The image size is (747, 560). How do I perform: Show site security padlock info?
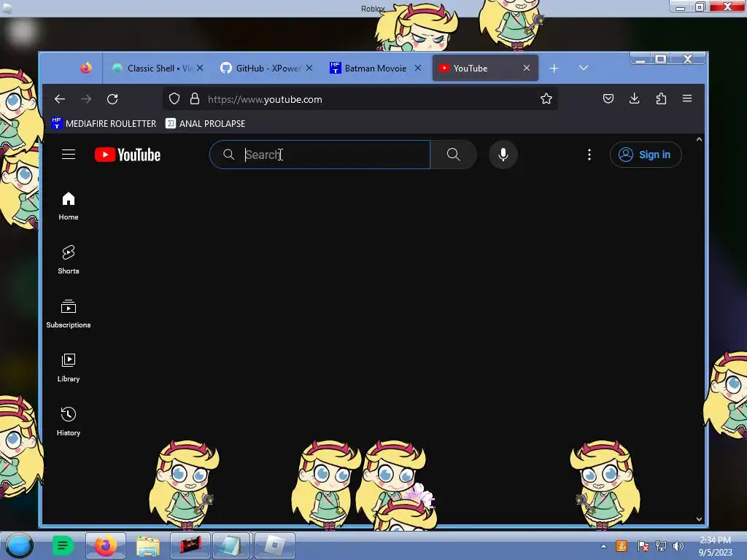click(x=194, y=98)
